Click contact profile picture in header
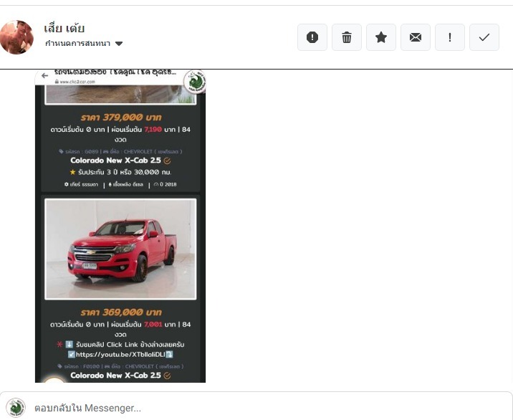 pos(16,37)
